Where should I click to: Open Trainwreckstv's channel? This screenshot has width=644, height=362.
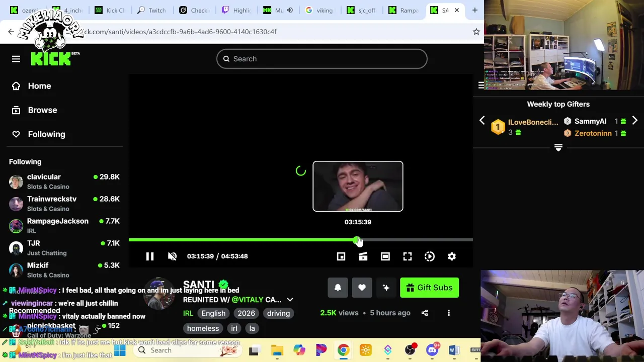click(x=64, y=204)
